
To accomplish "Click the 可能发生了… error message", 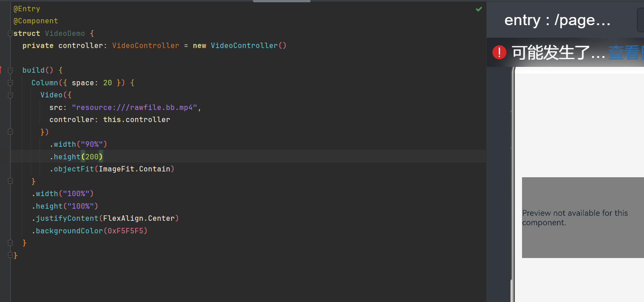I will 558,53.
